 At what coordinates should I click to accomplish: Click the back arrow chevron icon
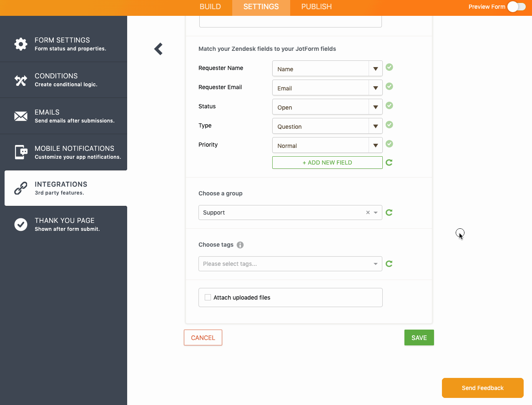click(158, 49)
